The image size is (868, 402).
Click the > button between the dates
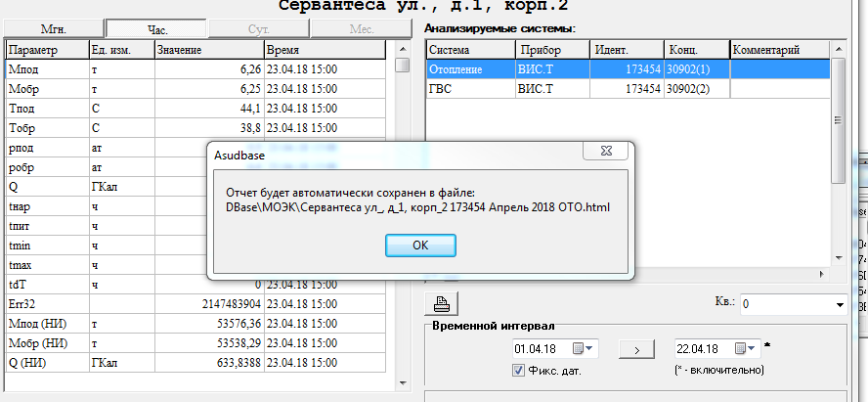(635, 348)
